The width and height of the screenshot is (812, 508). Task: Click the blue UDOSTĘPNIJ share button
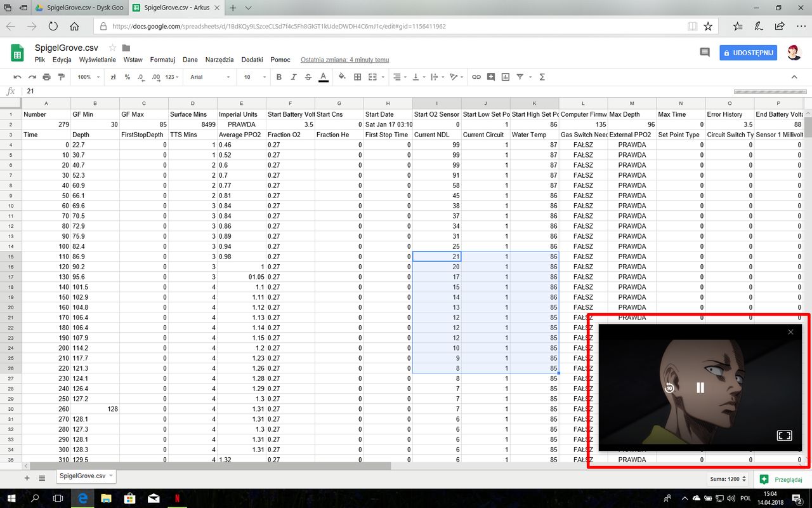click(x=748, y=53)
